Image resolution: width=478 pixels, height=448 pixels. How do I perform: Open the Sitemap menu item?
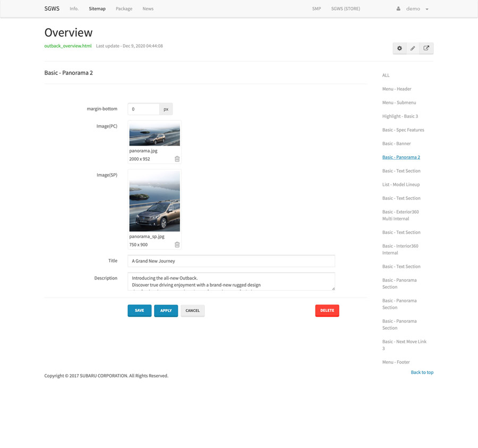click(x=97, y=9)
